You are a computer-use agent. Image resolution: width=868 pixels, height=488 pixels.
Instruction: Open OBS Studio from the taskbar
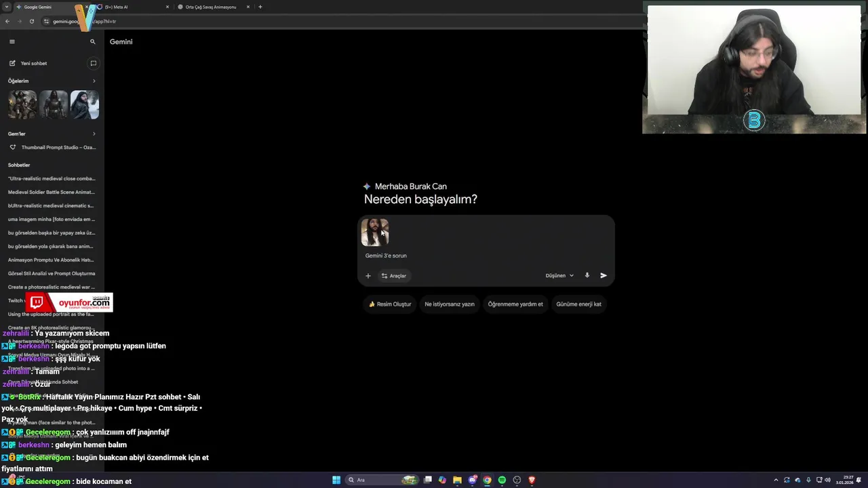click(x=517, y=480)
